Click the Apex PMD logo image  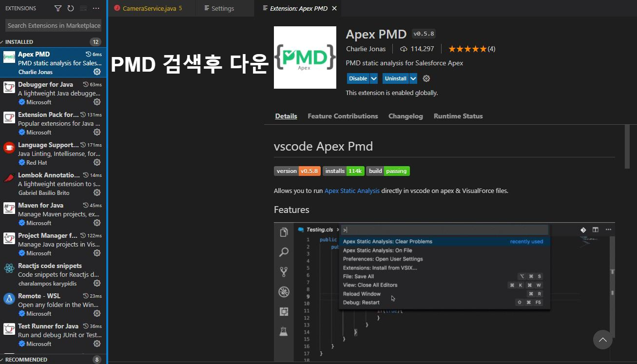click(305, 57)
